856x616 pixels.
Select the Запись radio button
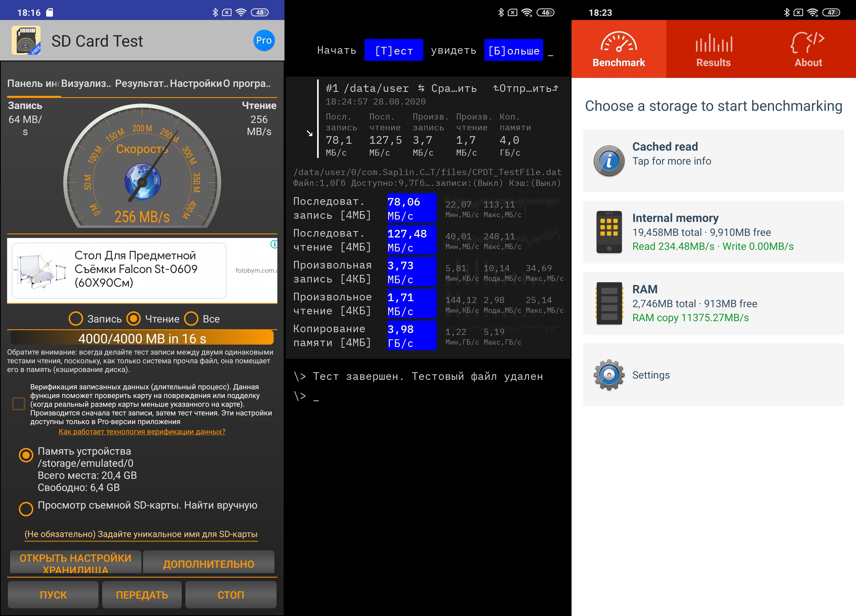coord(76,319)
